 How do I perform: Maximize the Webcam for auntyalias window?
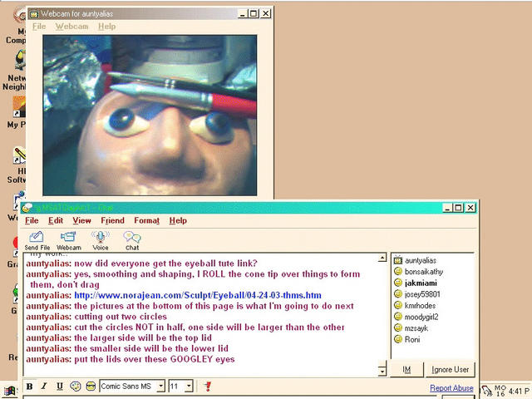[x=253, y=13]
